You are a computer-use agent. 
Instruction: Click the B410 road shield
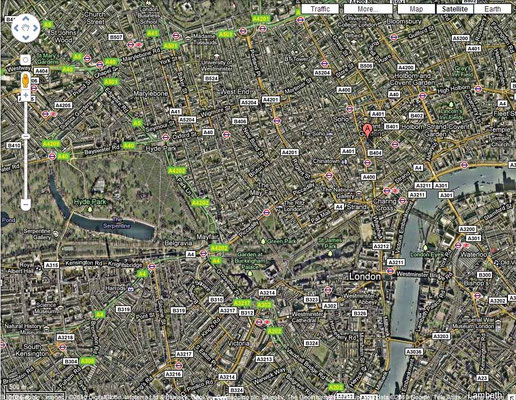pos(14,145)
